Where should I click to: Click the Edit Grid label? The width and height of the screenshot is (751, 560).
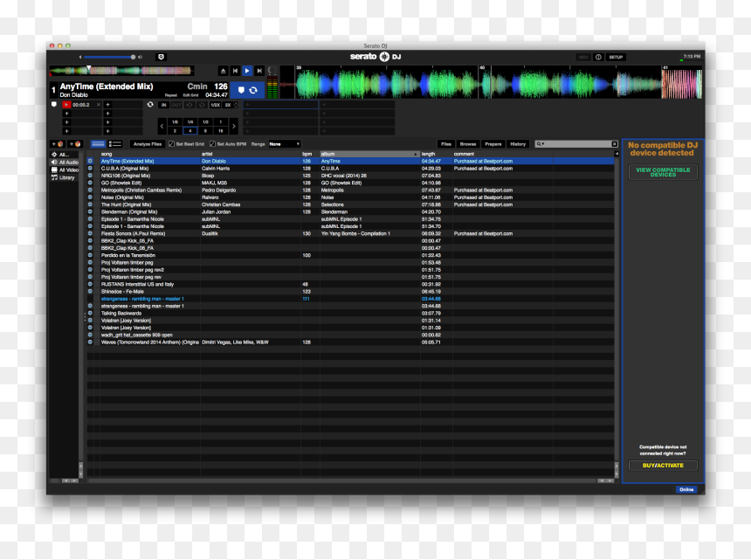tap(190, 95)
